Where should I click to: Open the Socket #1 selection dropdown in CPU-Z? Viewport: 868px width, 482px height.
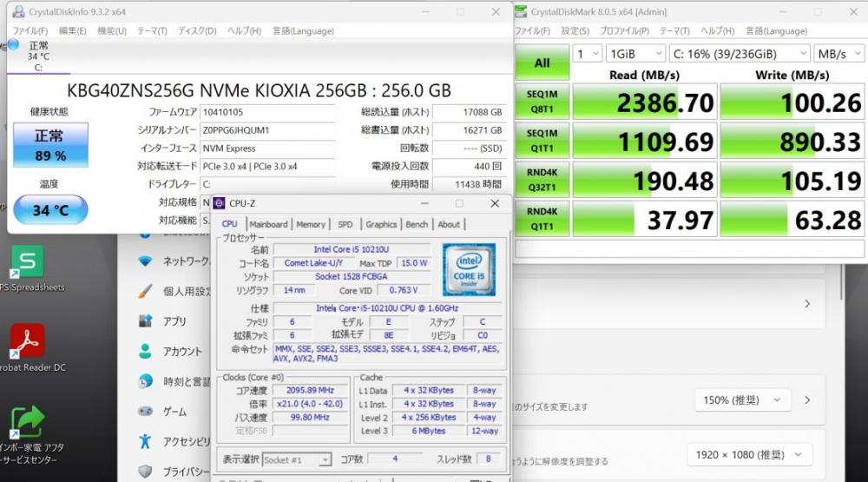[x=297, y=459]
